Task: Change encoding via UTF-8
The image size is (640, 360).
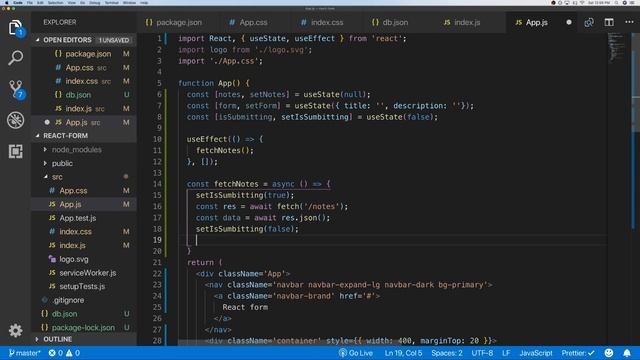Action: pyautogui.click(x=482, y=353)
